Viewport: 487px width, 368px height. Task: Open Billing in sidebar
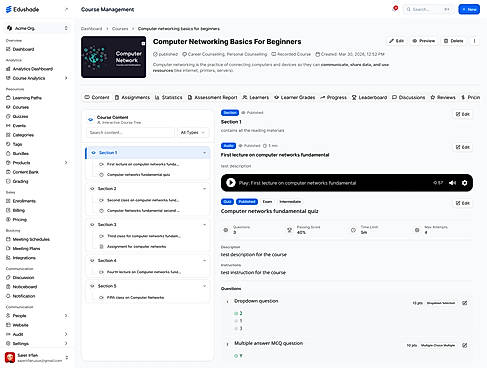19,210
